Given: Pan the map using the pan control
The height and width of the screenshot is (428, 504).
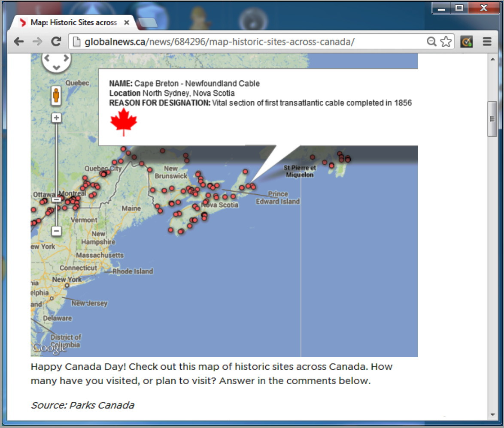Looking at the screenshot, I should pyautogui.click(x=56, y=61).
